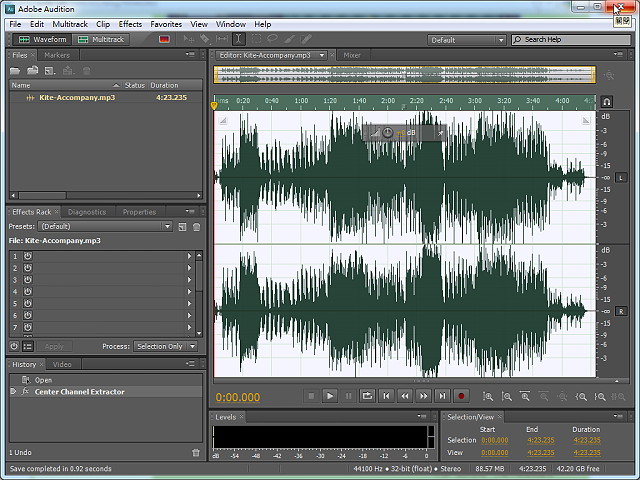The height and width of the screenshot is (480, 640).
Task: Click the Record button
Action: tap(461, 396)
